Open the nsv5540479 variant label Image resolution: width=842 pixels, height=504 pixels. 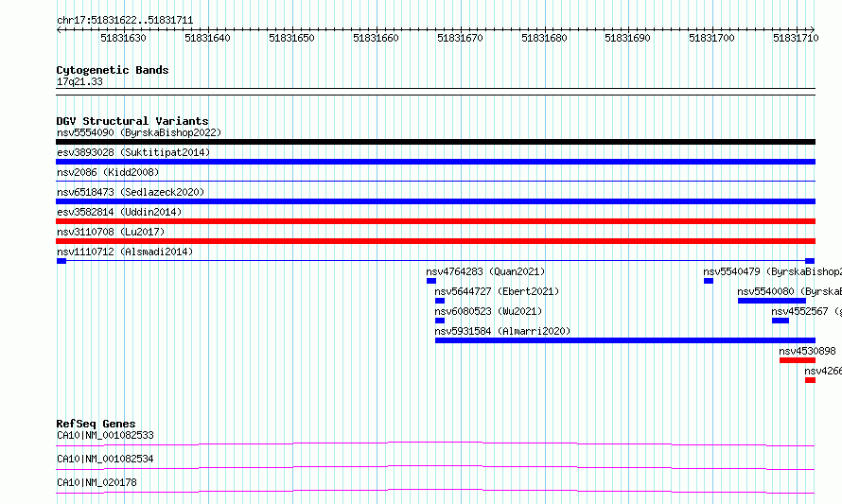(x=772, y=271)
